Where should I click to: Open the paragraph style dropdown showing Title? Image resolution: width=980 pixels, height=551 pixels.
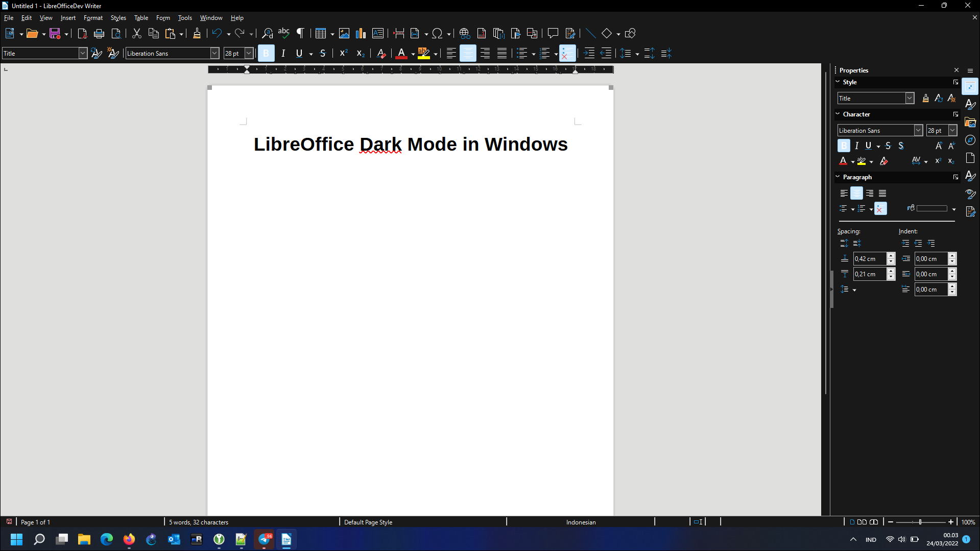[82, 53]
